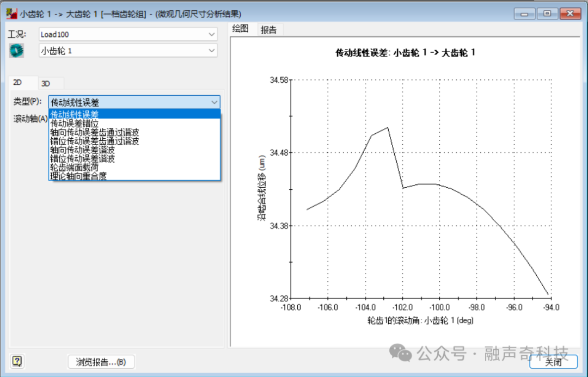588x377 pixels.
Task: Click the gear icon beside 小齿轮 1 dropdown
Action: coord(16,51)
